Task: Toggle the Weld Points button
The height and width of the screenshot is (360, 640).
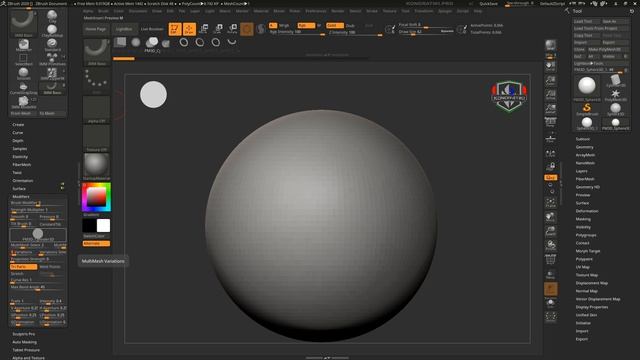Action: (51, 267)
